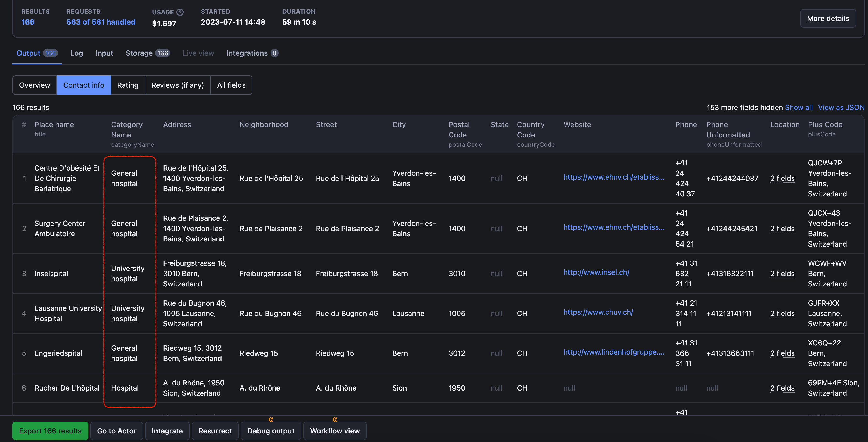Click the Show all hidden fields link
This screenshot has width=868, height=442.
[x=799, y=107]
